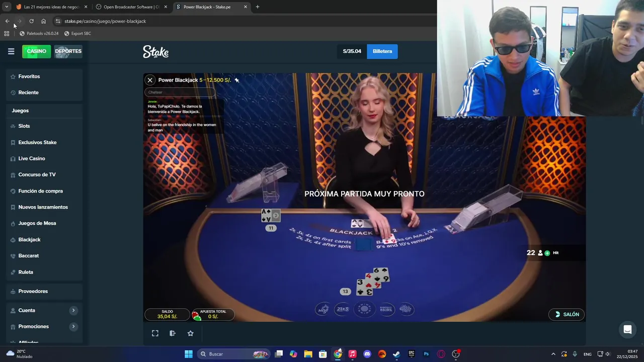Click the live support chat bubble
The image size is (644, 362).
click(627, 330)
